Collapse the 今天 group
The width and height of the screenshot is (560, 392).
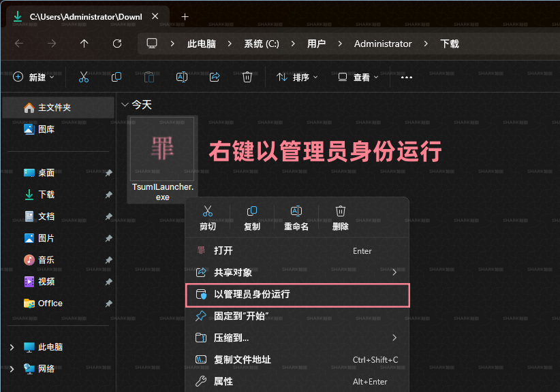point(125,105)
